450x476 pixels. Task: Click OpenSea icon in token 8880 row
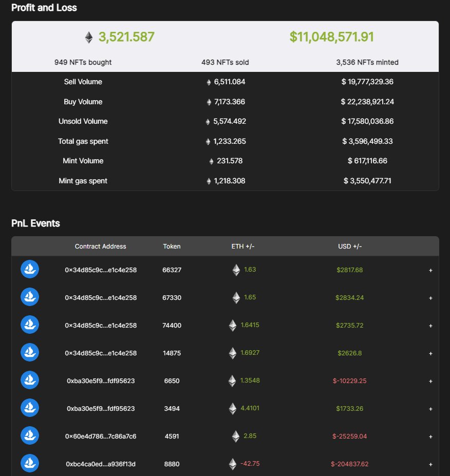[x=30, y=463]
